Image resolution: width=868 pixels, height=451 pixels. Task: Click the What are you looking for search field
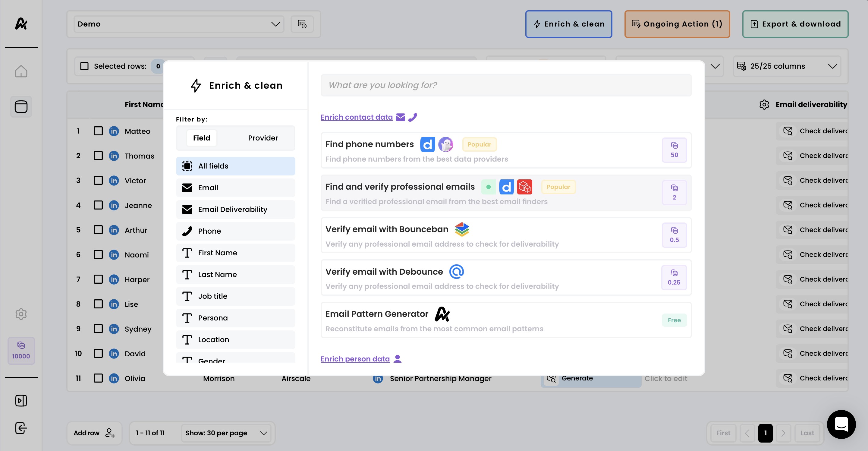point(506,85)
